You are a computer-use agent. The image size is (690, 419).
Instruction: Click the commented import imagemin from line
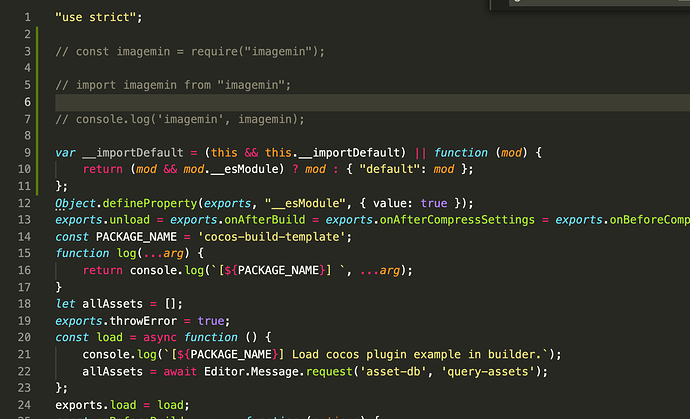[x=173, y=85]
